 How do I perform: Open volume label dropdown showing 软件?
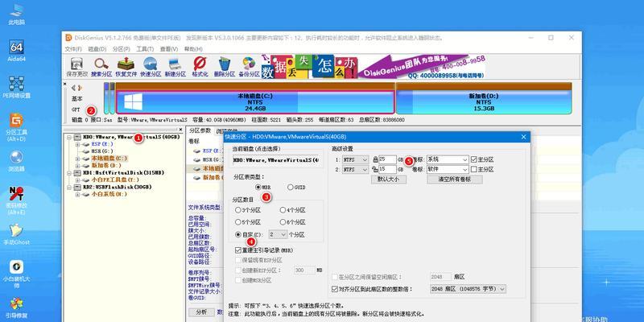[x=448, y=169]
